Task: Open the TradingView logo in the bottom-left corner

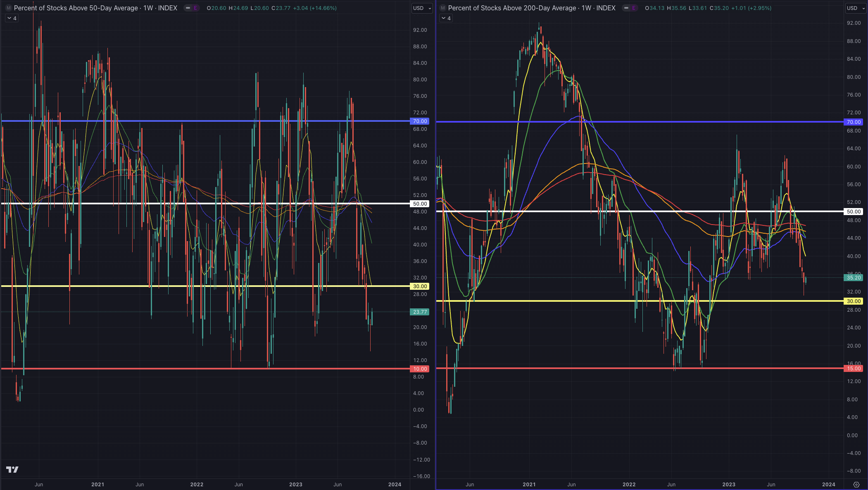Action: click(x=12, y=469)
